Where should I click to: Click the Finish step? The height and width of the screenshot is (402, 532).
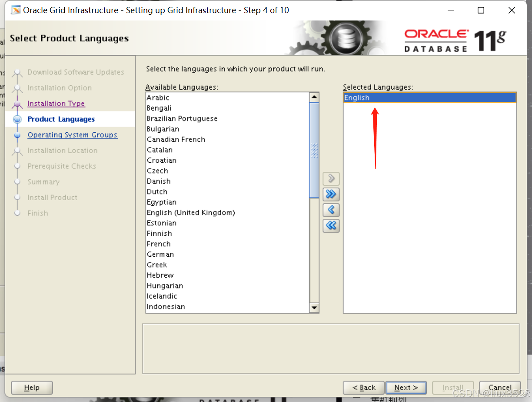(x=38, y=213)
